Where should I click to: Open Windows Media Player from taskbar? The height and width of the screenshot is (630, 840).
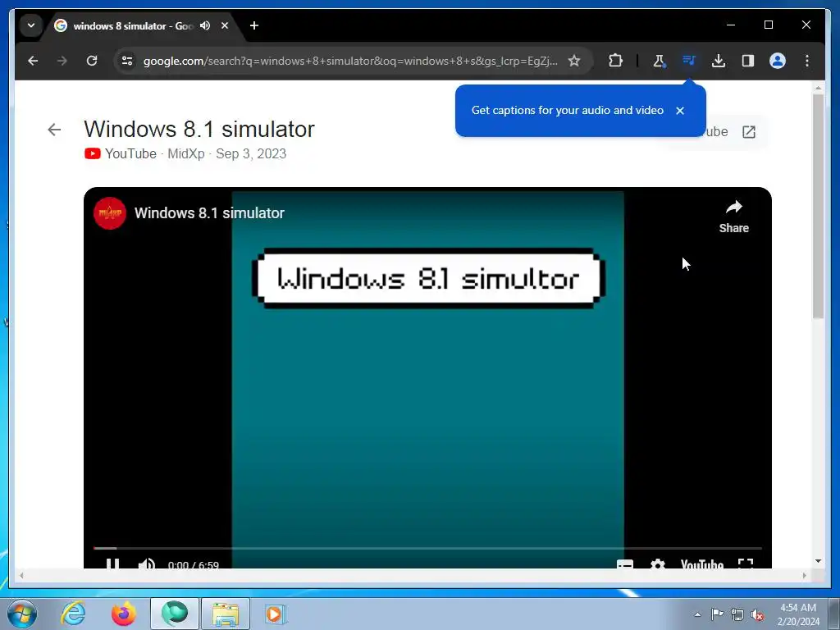[276, 614]
